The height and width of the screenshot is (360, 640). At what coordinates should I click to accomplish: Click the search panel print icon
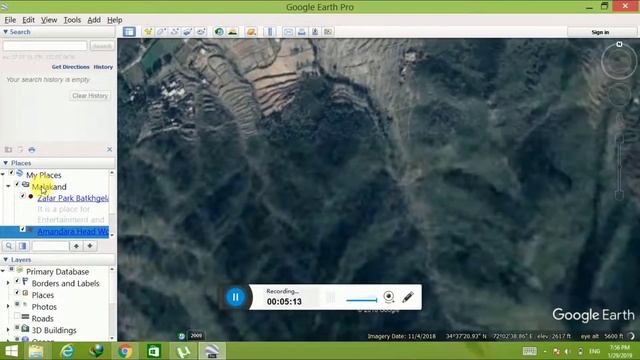point(32,150)
